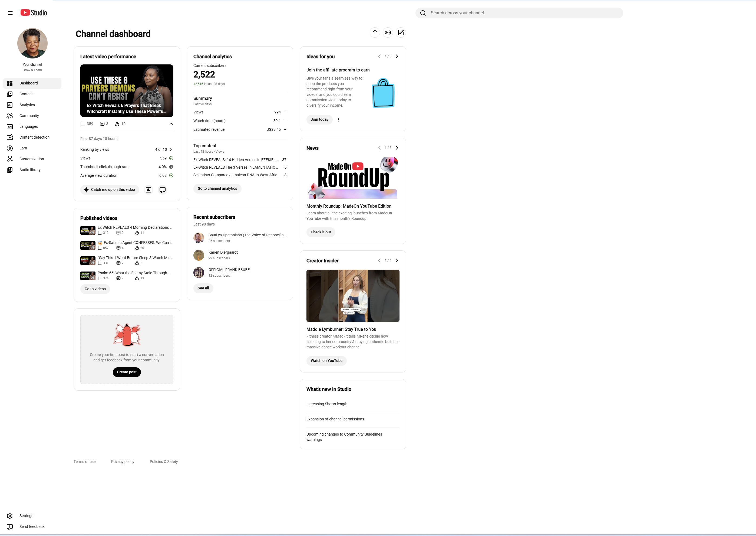Click Check it out button
This screenshot has height=536, width=756.
321,232
